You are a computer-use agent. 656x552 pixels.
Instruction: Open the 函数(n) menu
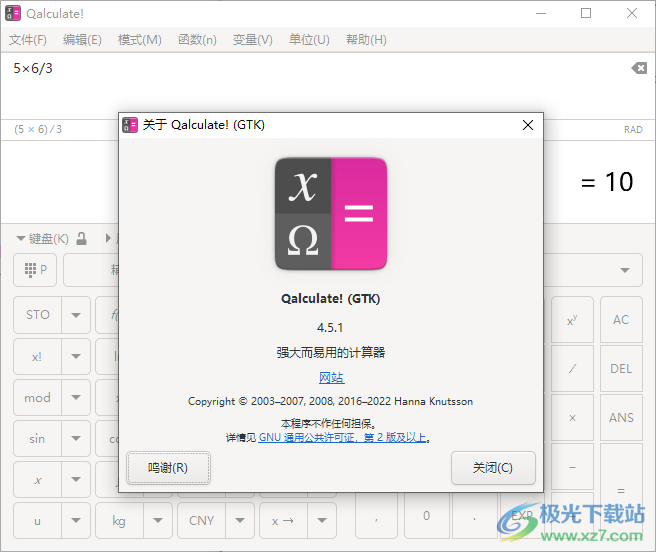197,40
